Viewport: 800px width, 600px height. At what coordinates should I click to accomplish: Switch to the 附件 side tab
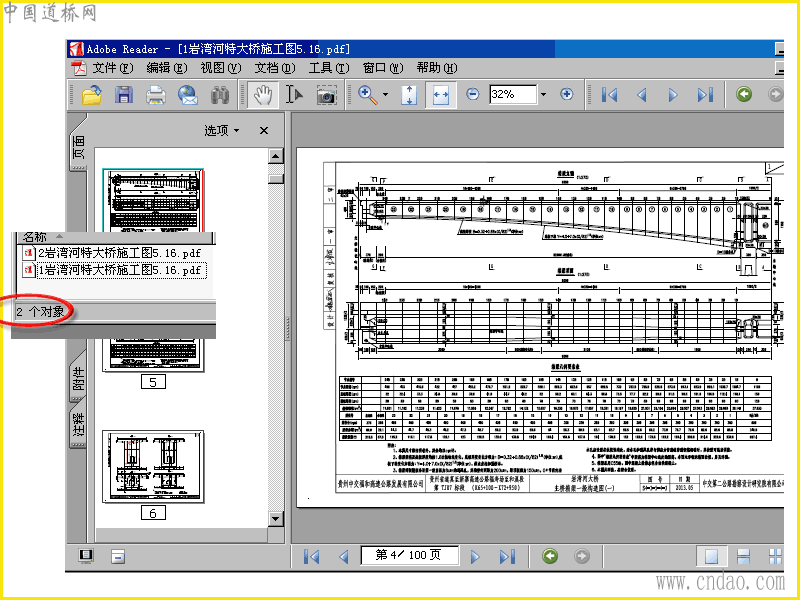(78, 378)
